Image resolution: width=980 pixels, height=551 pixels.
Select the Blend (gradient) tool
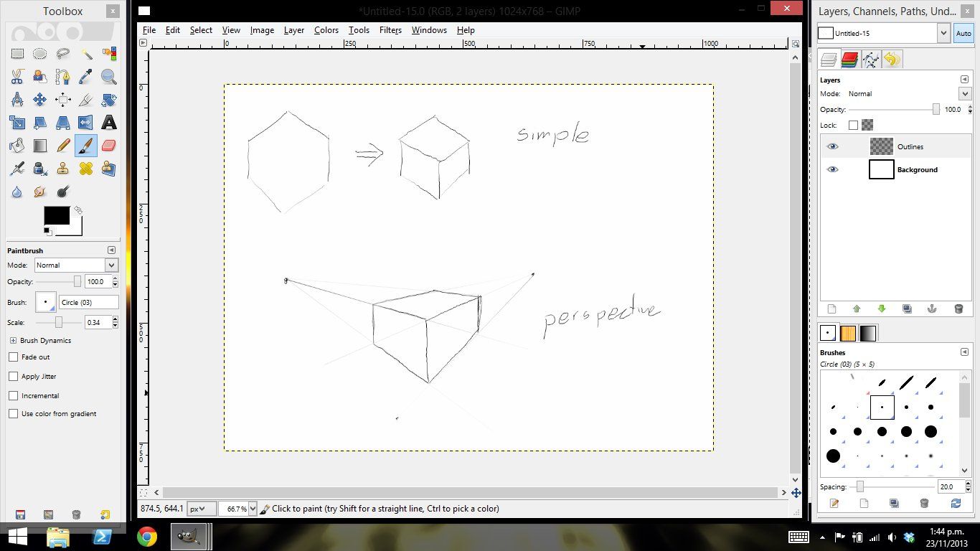(40, 146)
